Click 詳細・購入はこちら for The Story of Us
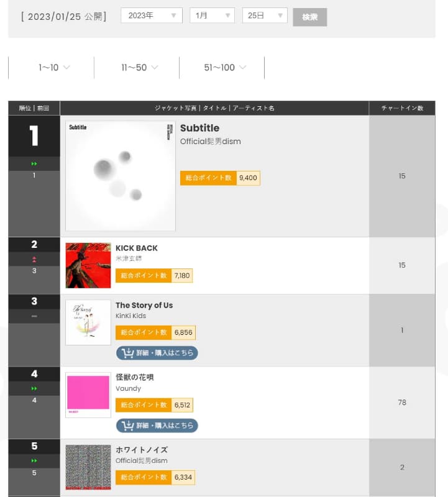The width and height of the screenshot is (448, 497). pos(157,353)
